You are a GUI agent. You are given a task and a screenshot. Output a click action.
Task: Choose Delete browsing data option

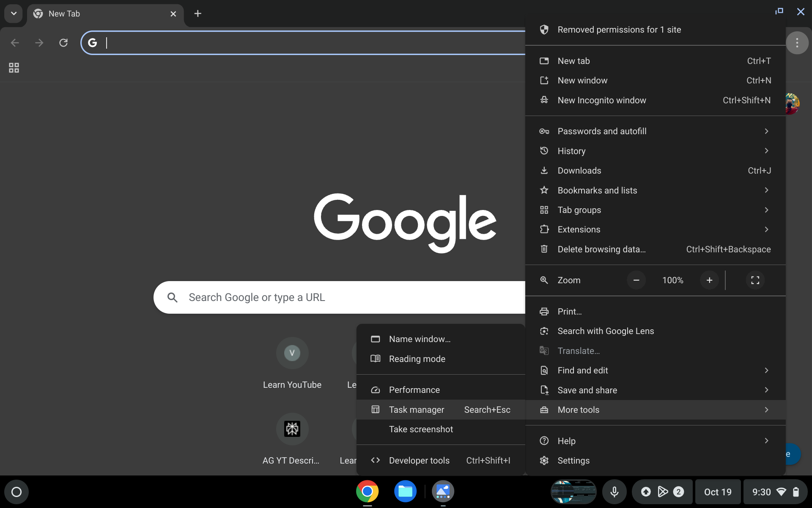pos(655,249)
